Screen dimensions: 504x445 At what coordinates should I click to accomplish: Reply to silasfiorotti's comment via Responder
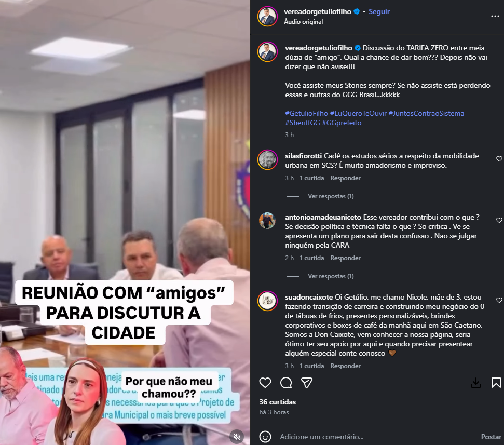point(345,178)
